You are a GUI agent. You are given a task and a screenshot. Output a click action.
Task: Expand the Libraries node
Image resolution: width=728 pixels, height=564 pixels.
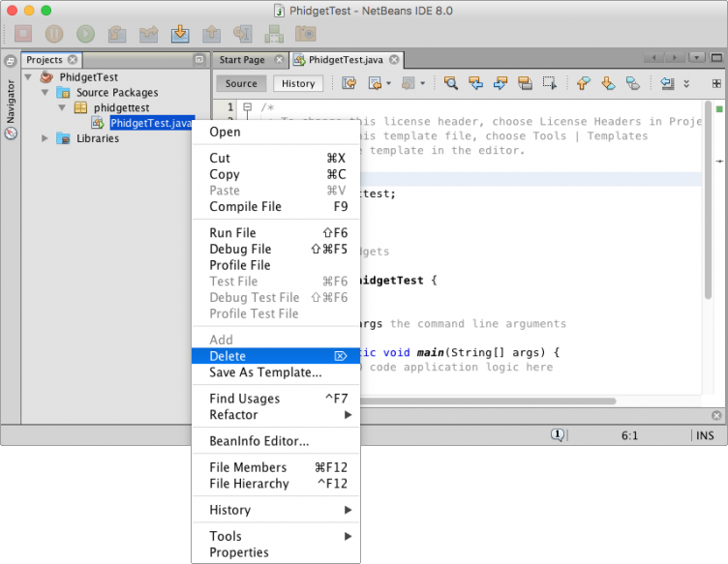[x=45, y=138]
